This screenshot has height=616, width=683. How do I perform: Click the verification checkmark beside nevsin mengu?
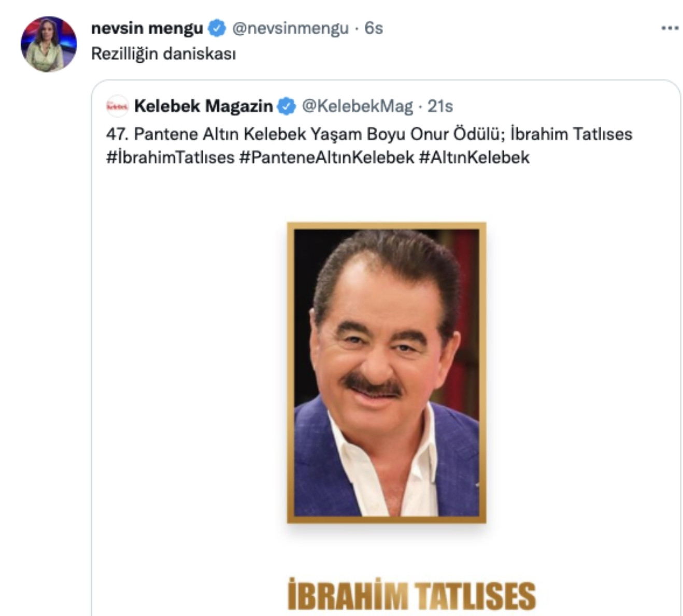pyautogui.click(x=216, y=30)
